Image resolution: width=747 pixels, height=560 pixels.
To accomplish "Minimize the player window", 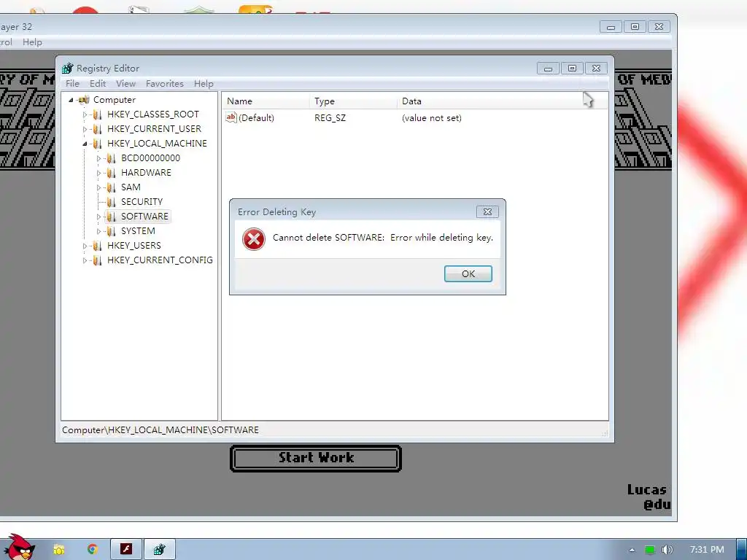I will click(611, 27).
